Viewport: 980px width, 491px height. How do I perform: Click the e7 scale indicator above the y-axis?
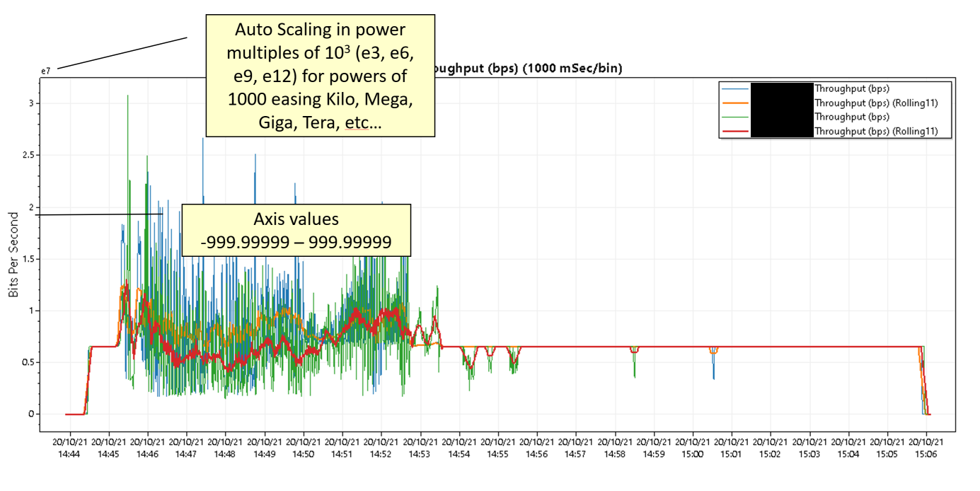(x=47, y=69)
